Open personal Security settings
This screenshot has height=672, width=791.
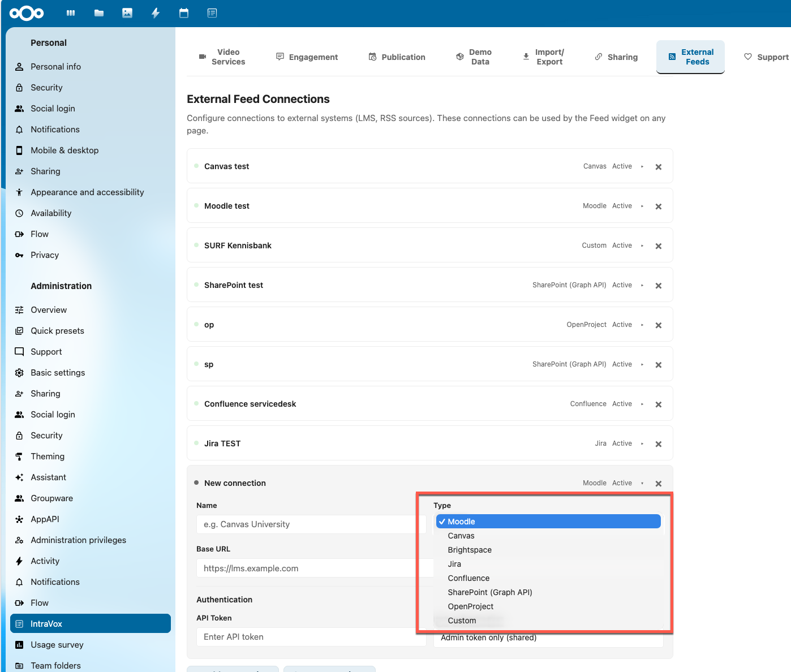click(x=91, y=88)
